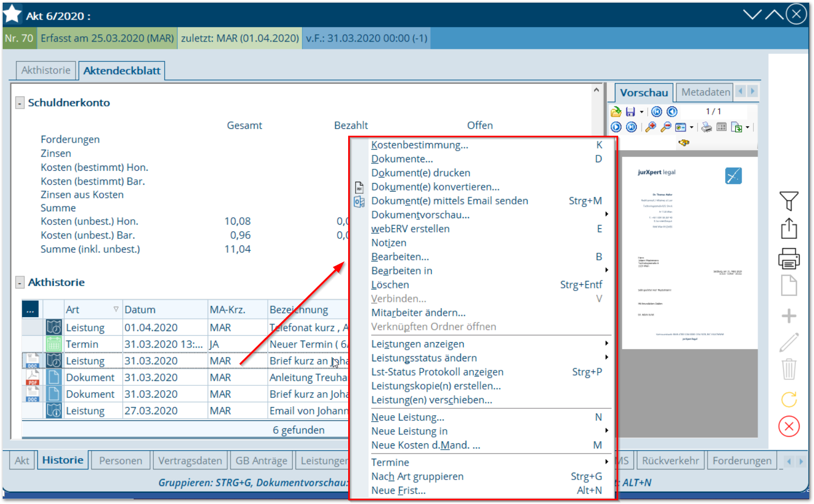The image size is (814, 504).
Task: Open the view mode dropdown arrow
Action: (x=692, y=128)
